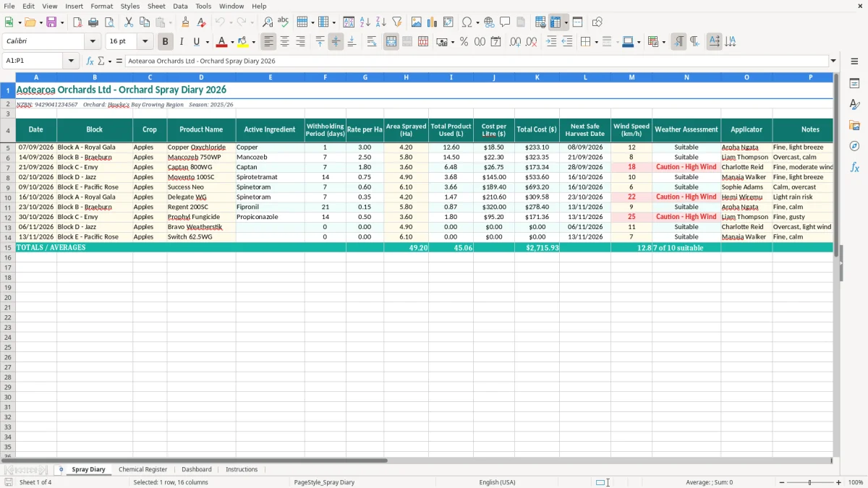This screenshot has width=868, height=488.
Task: Switch to Chemical Register sheet tab
Action: pos(142,469)
